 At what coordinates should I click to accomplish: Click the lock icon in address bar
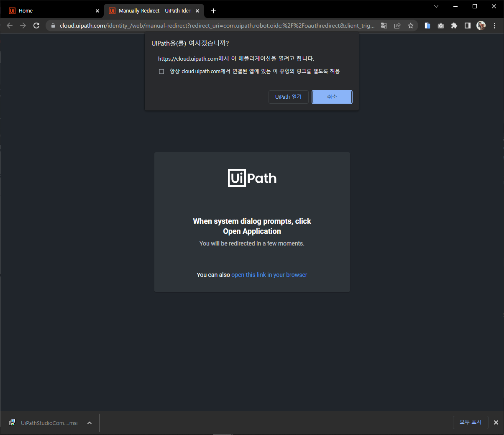[x=53, y=26]
